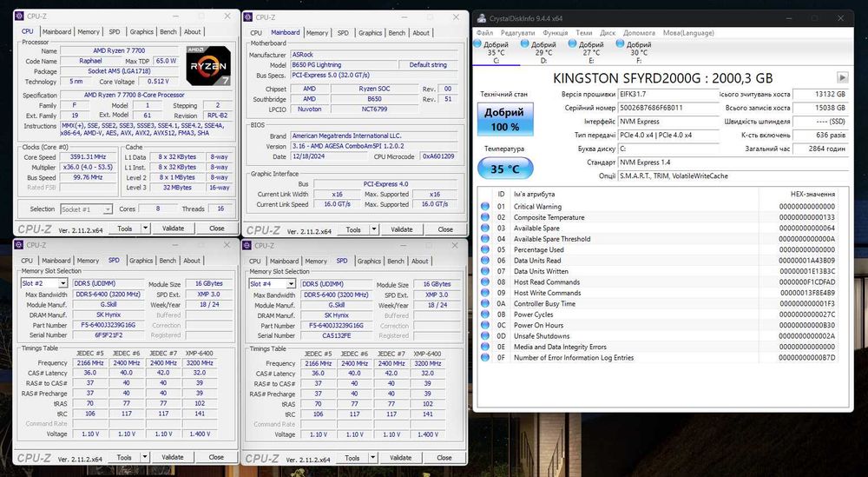
Task: Click the status orb for Data Units Written
Action: (x=485, y=271)
